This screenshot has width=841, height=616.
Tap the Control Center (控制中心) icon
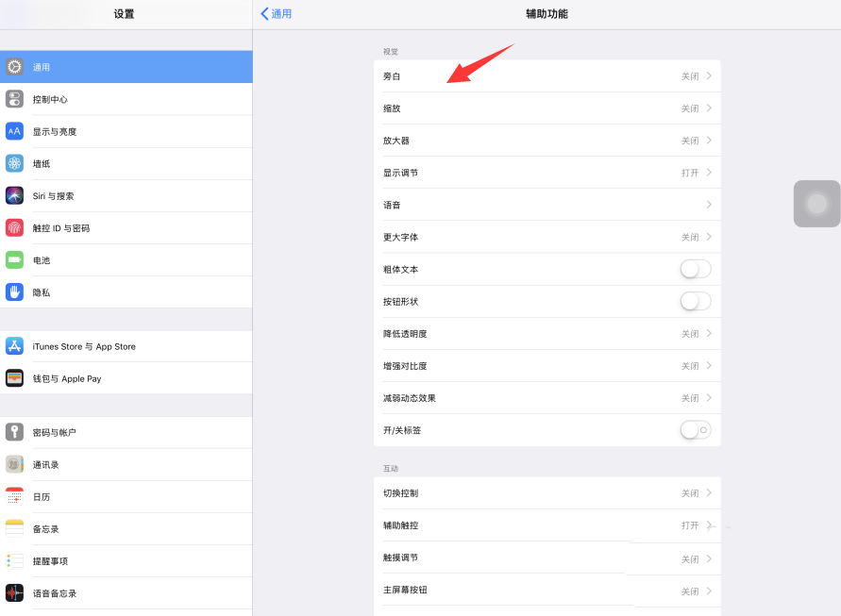click(14, 99)
